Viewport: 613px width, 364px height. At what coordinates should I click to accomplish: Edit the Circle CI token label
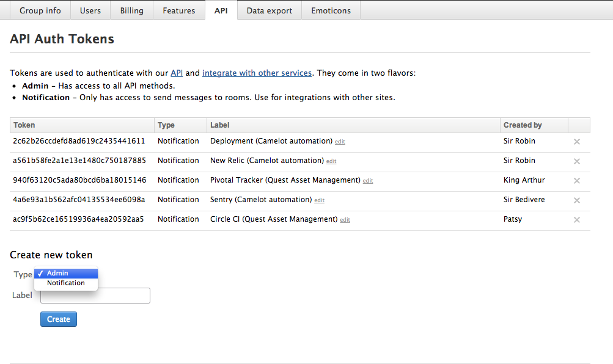coord(345,220)
